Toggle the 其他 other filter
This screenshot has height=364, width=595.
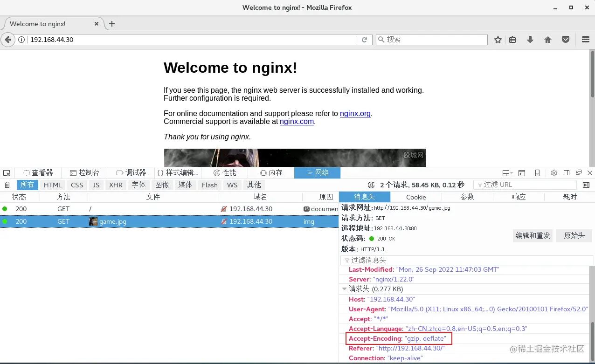254,185
